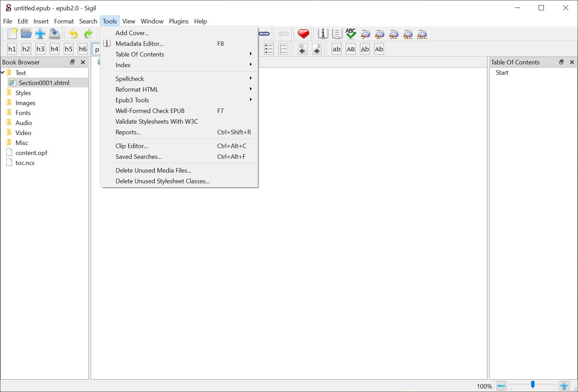Click the Open file folder icon
The image size is (578, 392).
coord(26,34)
